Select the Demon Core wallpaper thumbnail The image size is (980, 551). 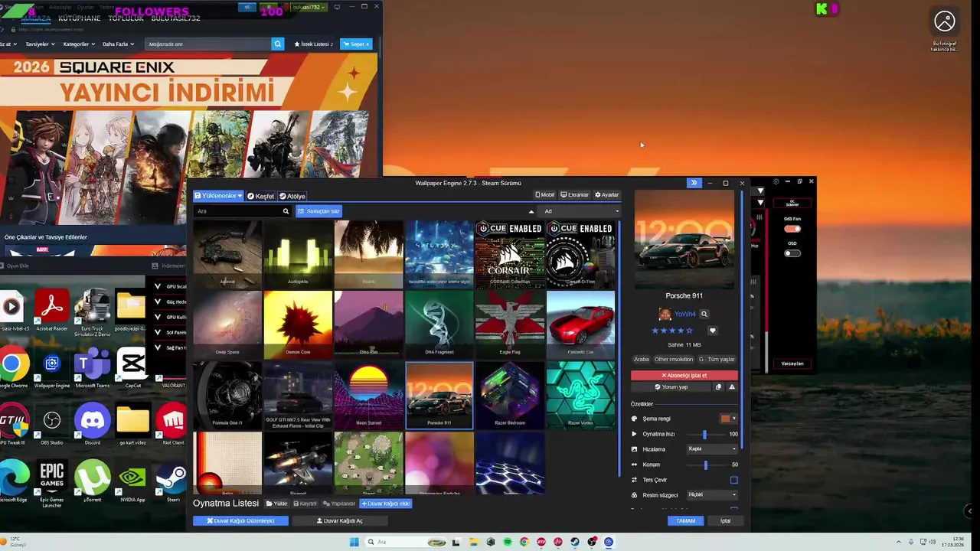[298, 324]
